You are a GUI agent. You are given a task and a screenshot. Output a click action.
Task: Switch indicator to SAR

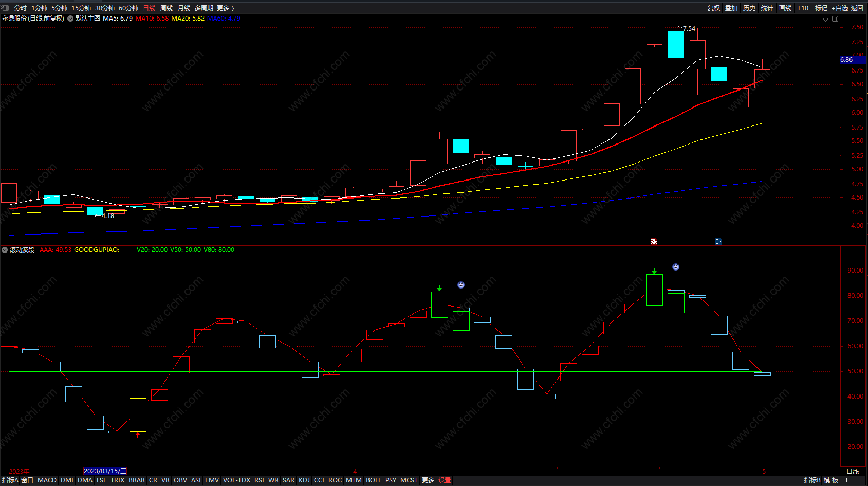(x=288, y=480)
